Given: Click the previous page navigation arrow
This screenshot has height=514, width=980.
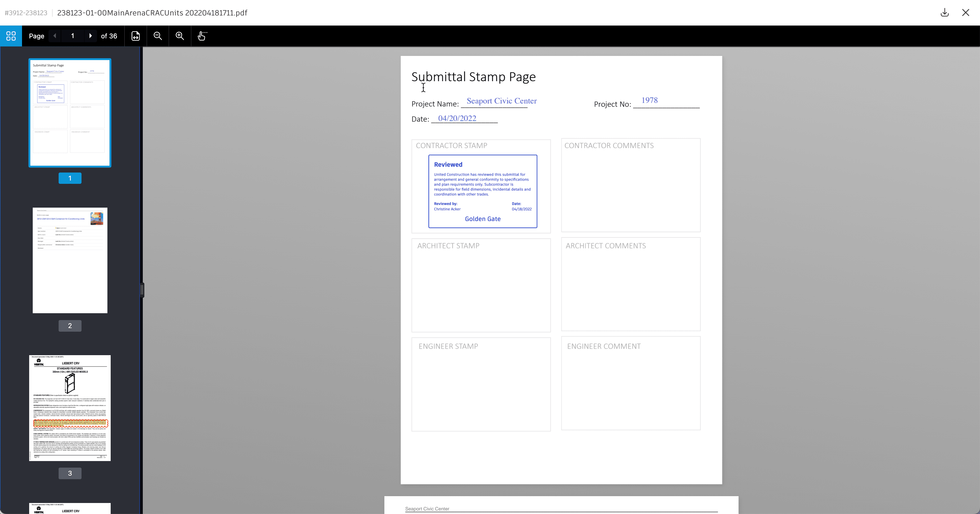Looking at the screenshot, I should 55,36.
